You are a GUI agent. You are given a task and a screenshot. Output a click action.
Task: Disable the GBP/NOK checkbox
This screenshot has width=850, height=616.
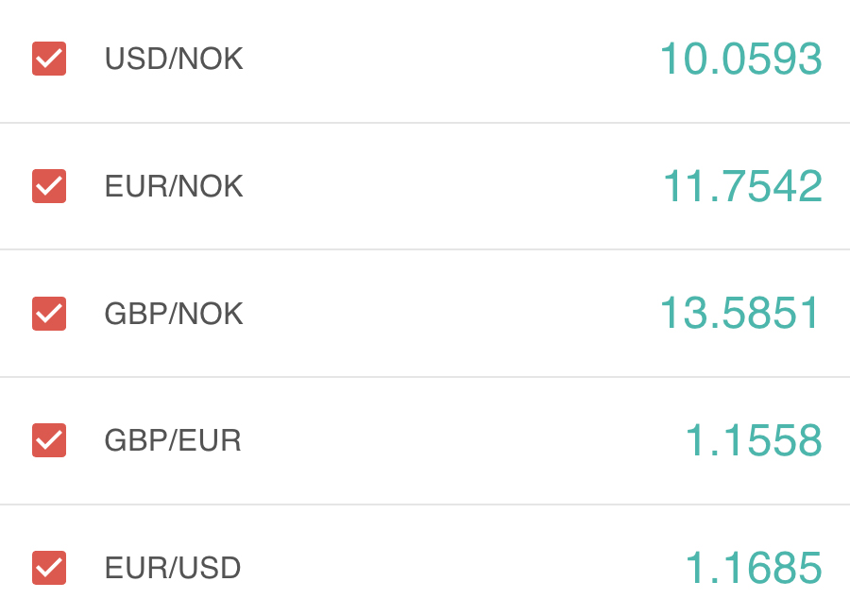click(x=49, y=313)
